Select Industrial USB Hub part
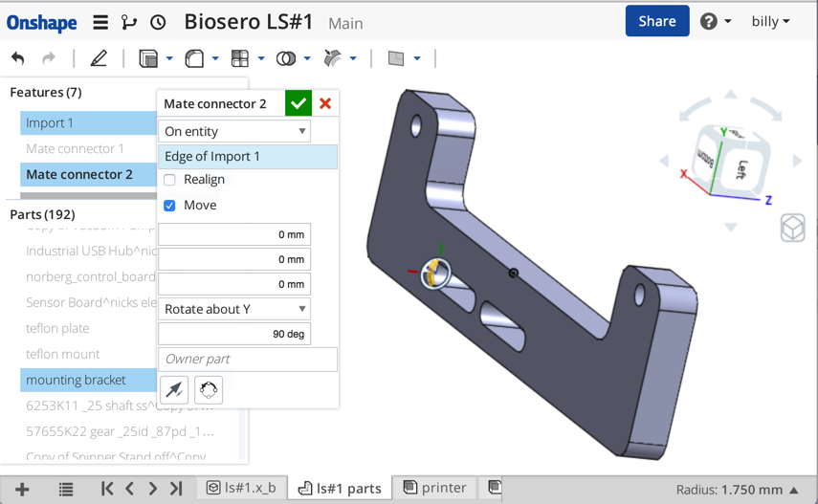 pos(89,251)
